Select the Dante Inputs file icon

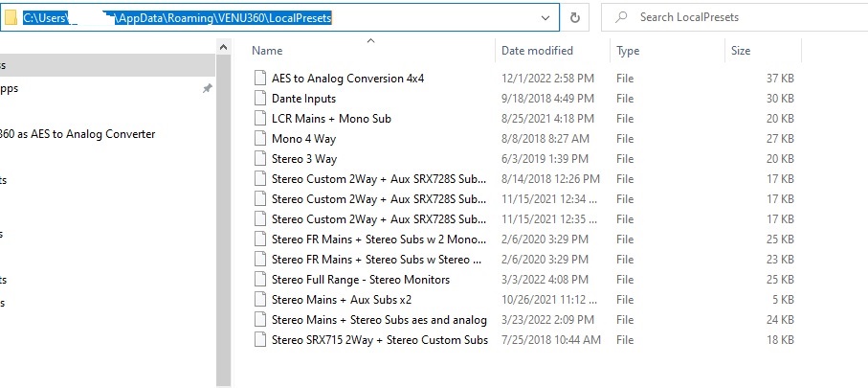(260, 98)
